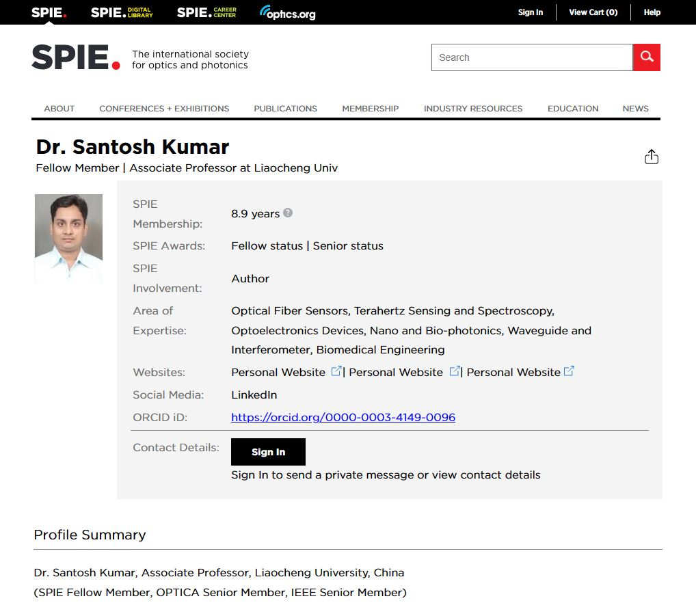This screenshot has height=616, width=696.
Task: Click the SPIE Digital Library logo
Action: point(122,12)
